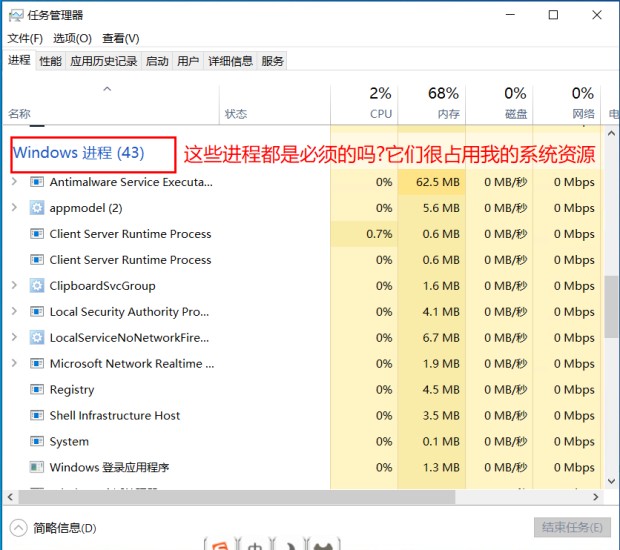The width and height of the screenshot is (620, 550).
Task: Click the 简略信息(D) link
Action: (65, 528)
